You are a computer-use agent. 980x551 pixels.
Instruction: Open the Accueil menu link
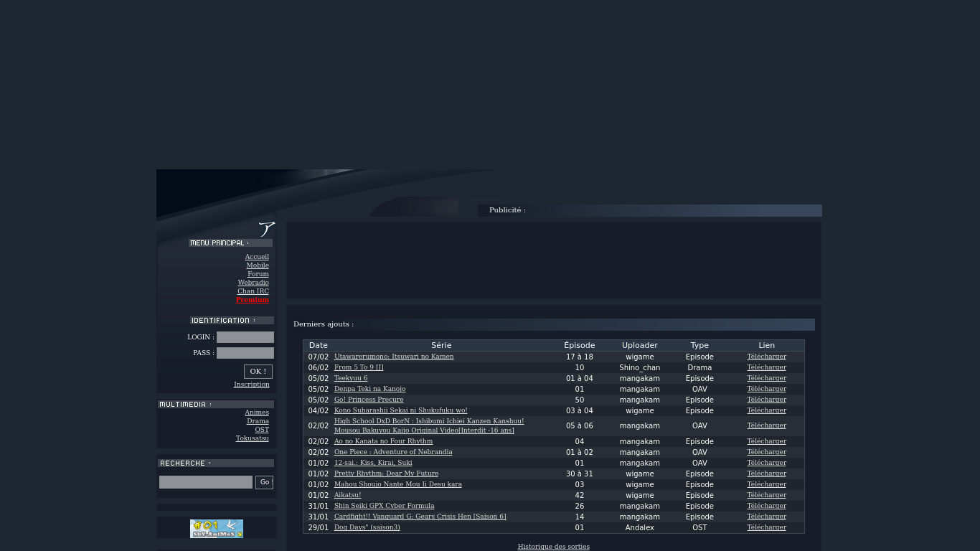click(x=257, y=257)
